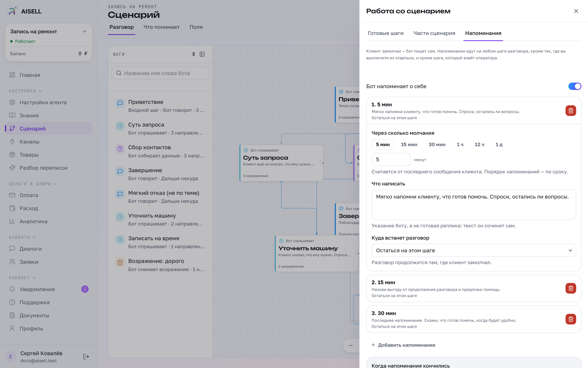Click the sparkle icon for Разбор переписок
588x368 pixels.
[12, 168]
